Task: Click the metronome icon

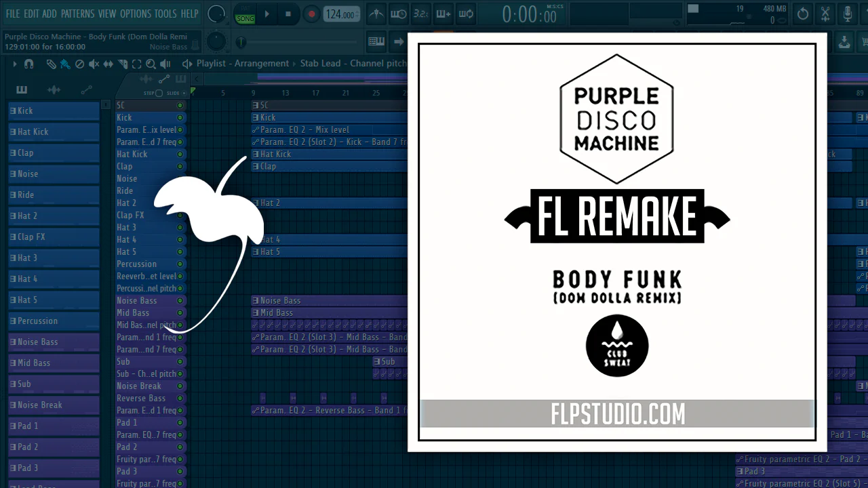Action: (x=376, y=14)
